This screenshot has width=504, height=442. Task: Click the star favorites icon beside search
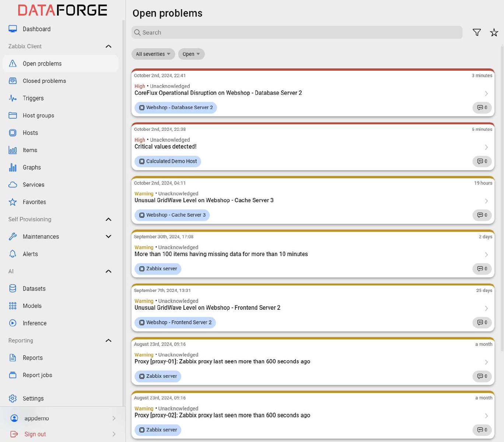click(x=494, y=32)
